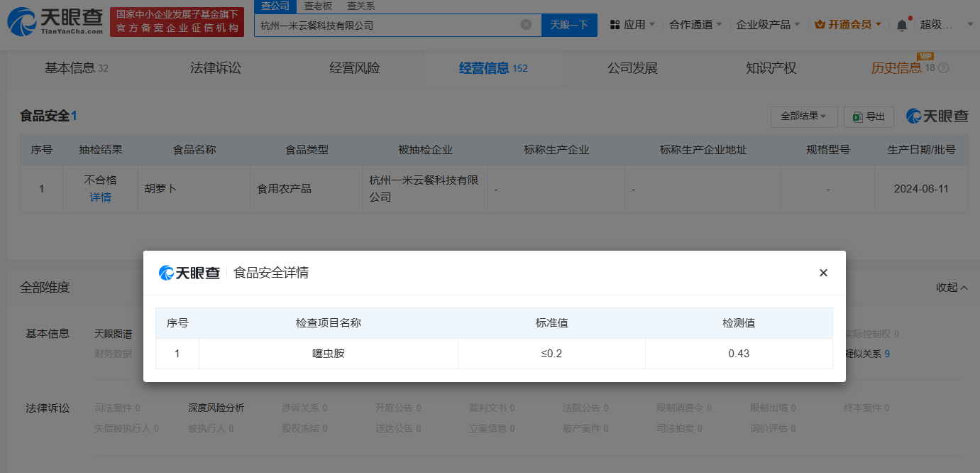Open the 知识产权 tab
Screen dimensions: 980x473
[x=771, y=68]
